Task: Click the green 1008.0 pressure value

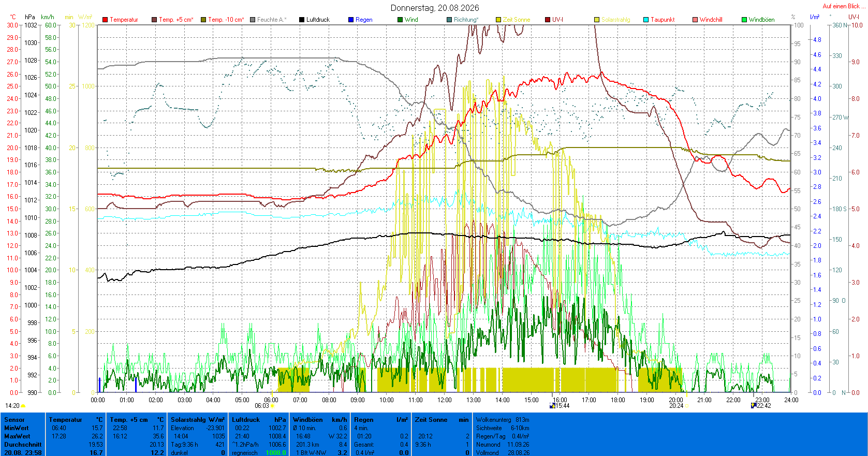Action: (276, 453)
